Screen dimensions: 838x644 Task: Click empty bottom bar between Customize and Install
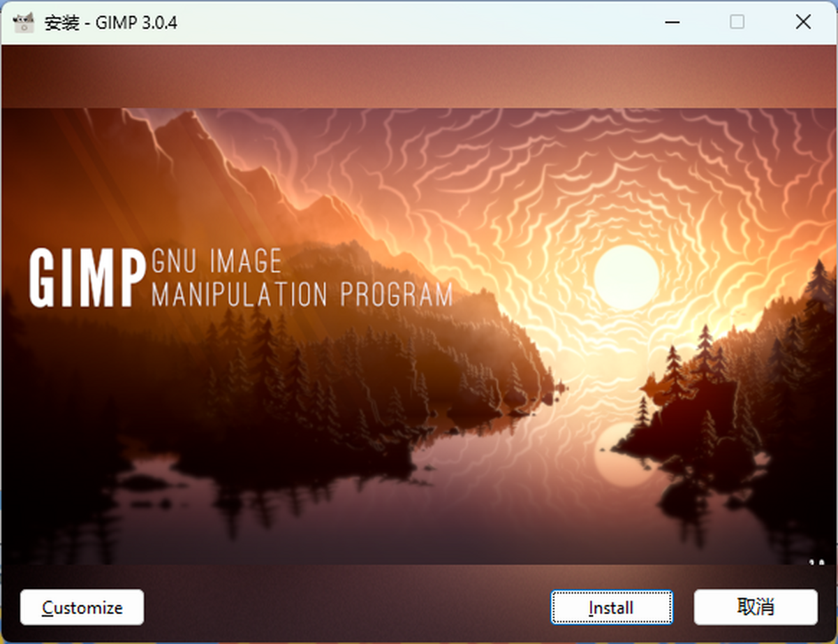tap(349, 607)
